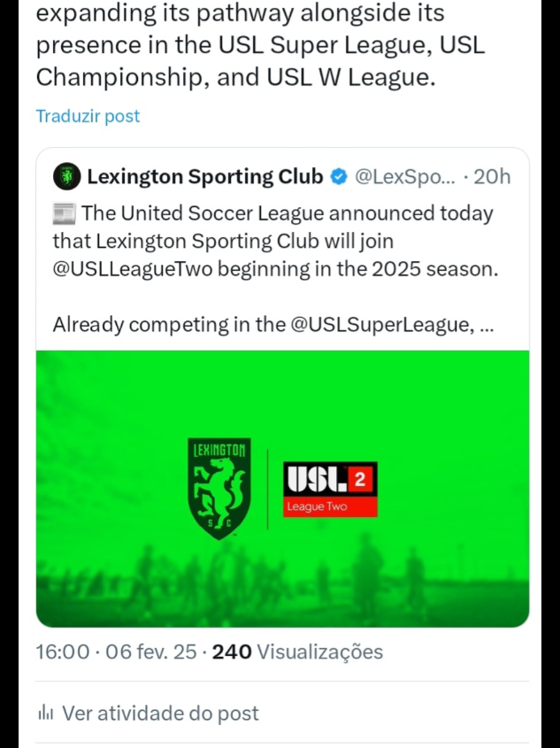Select the bar chart post-activity icon
Screen dimensions: 560x748
[x=46, y=713]
